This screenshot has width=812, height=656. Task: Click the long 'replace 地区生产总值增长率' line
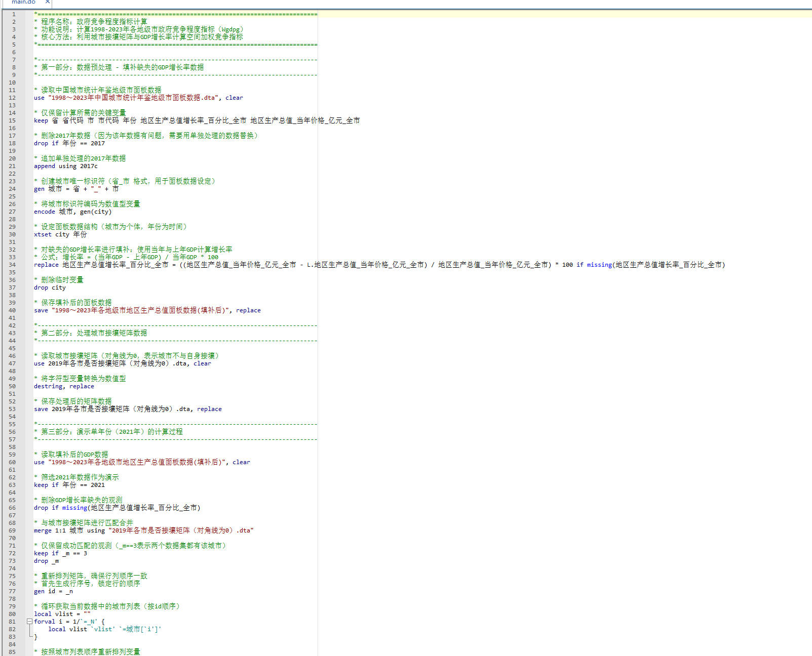point(379,265)
